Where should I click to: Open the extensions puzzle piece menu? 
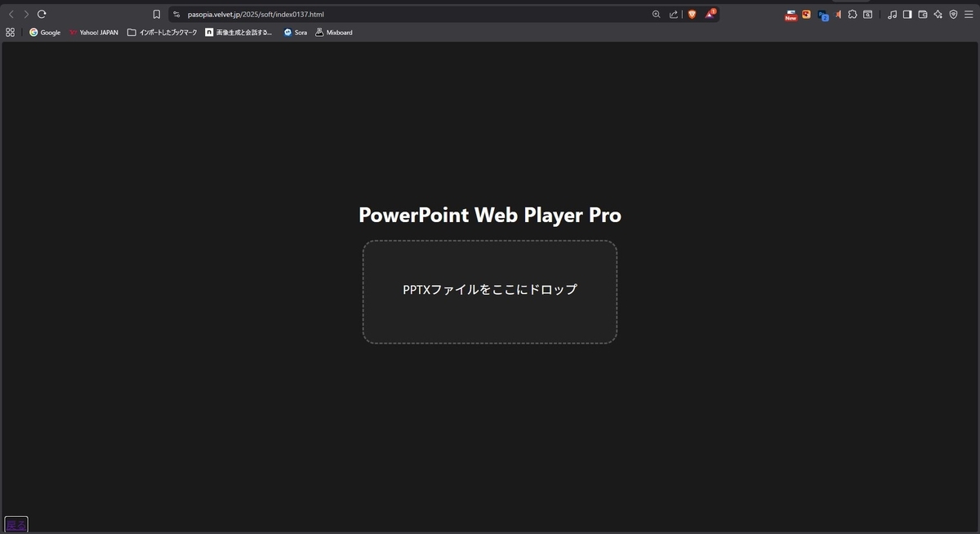coord(853,14)
